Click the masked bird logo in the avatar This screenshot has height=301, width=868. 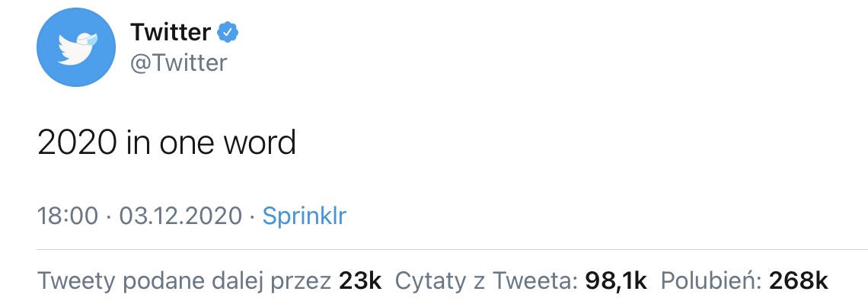coord(78,49)
